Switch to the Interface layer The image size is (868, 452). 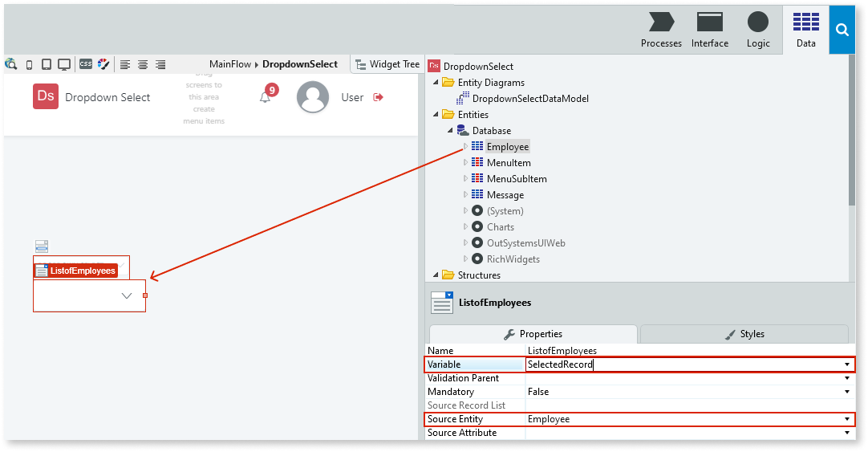coord(710,30)
